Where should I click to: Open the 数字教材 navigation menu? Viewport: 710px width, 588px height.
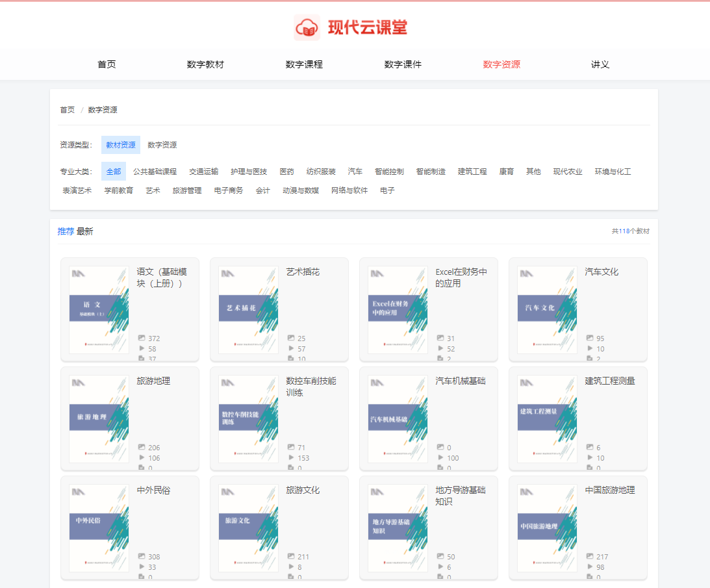pyautogui.click(x=205, y=64)
